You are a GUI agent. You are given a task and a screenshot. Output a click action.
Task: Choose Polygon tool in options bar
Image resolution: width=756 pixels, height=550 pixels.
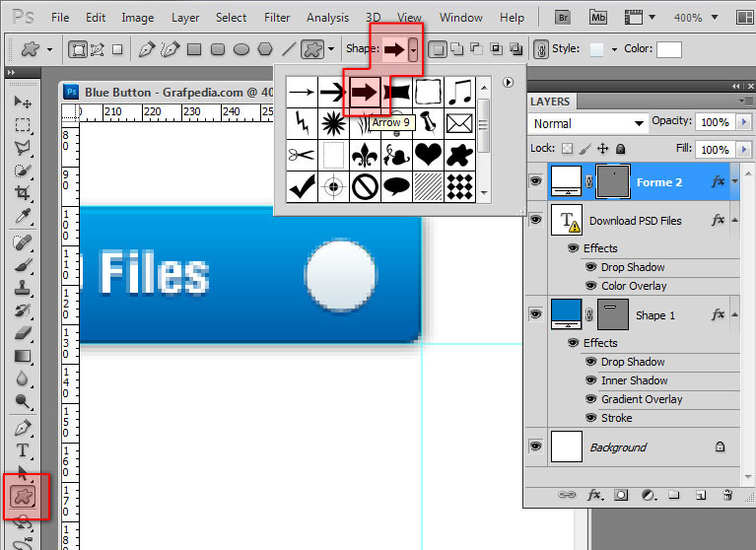(x=265, y=49)
